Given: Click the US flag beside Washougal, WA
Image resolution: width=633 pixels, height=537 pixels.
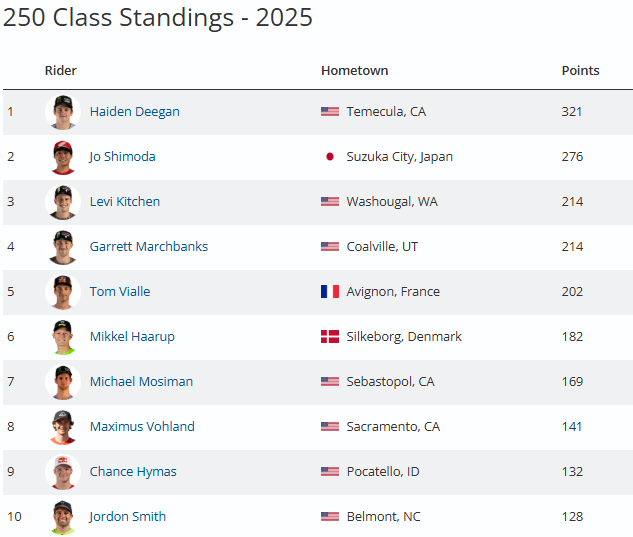Looking at the screenshot, I should tap(330, 202).
